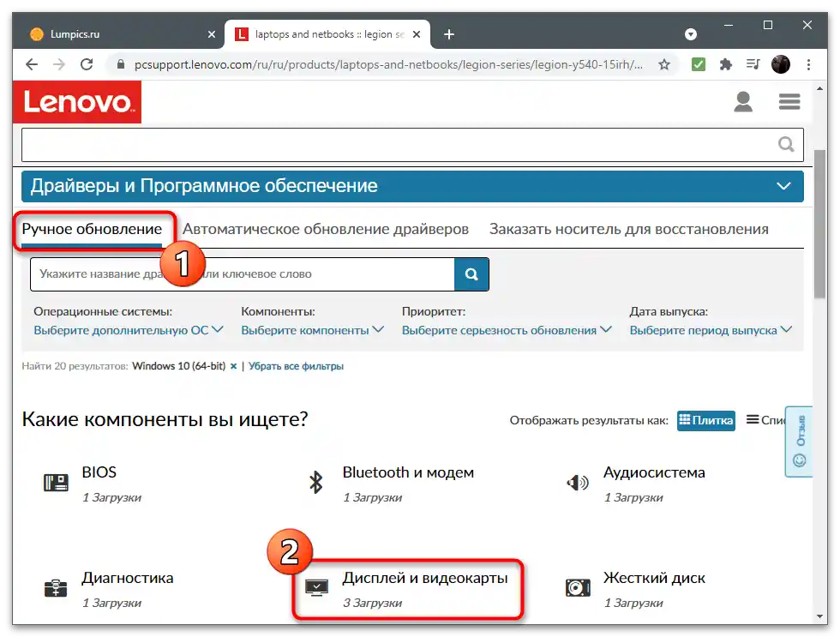Expand Выберите серьезность обновления dropdown
Image resolution: width=840 pixels, height=637 pixels.
coord(507,330)
